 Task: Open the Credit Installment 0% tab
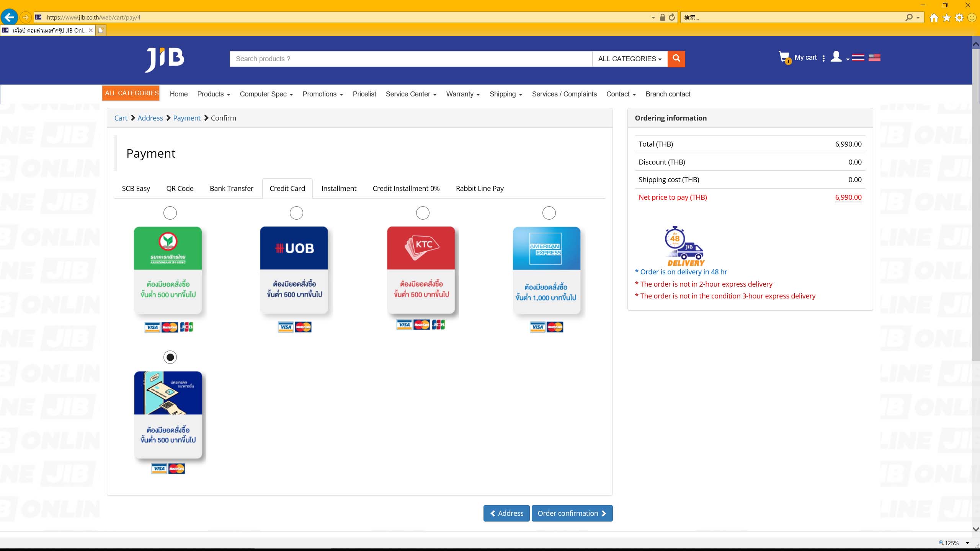[406, 189]
